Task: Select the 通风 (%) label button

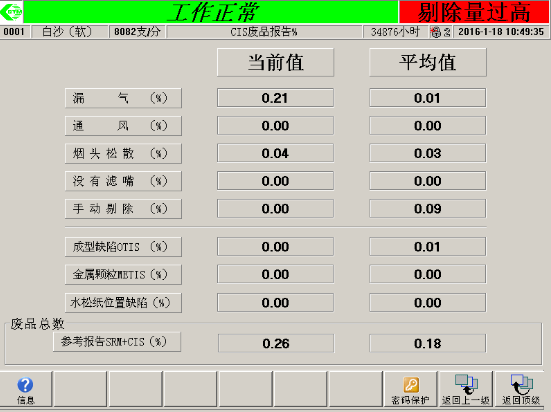Action: coord(123,126)
